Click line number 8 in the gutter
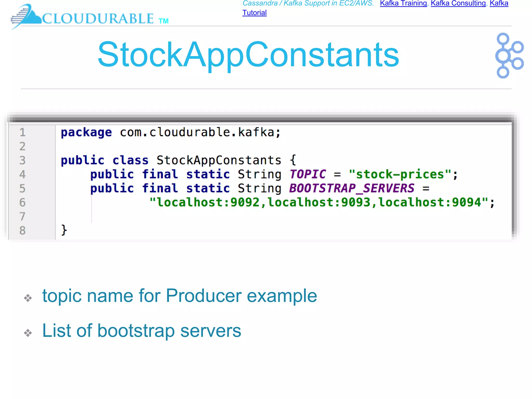This screenshot has height=399, width=532. point(23,230)
